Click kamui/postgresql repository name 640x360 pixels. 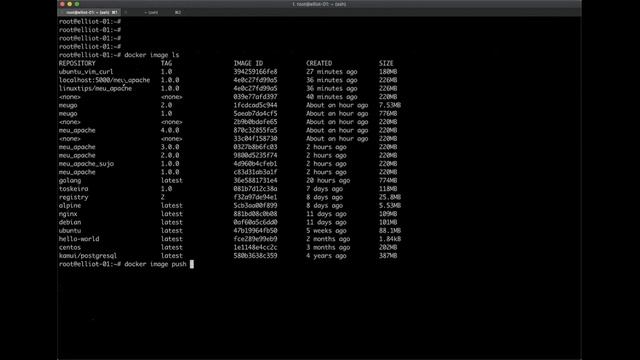click(88, 256)
